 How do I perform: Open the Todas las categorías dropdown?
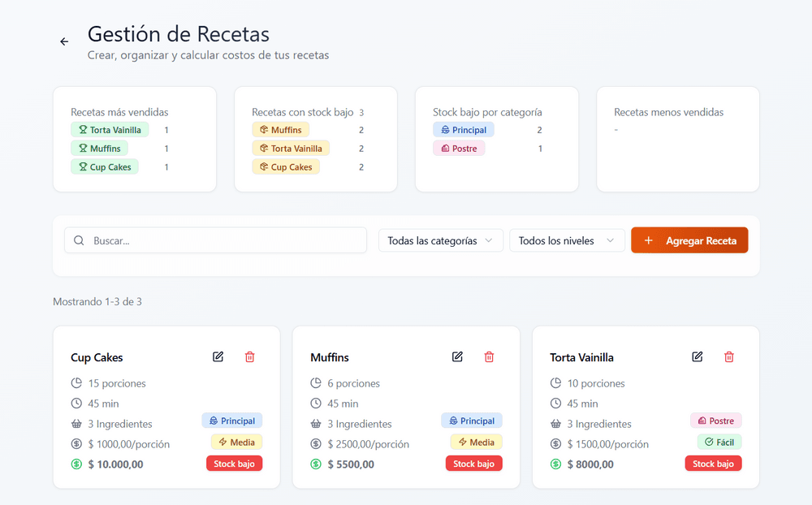click(440, 240)
